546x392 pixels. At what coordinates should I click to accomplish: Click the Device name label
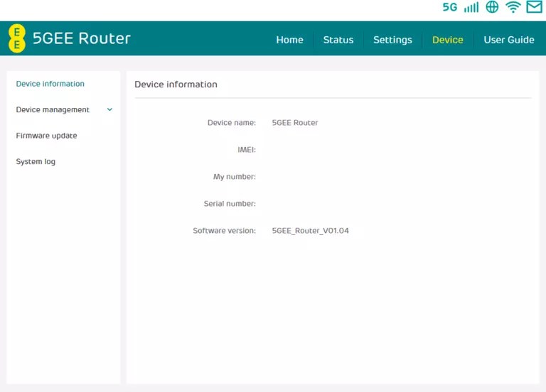tap(232, 123)
